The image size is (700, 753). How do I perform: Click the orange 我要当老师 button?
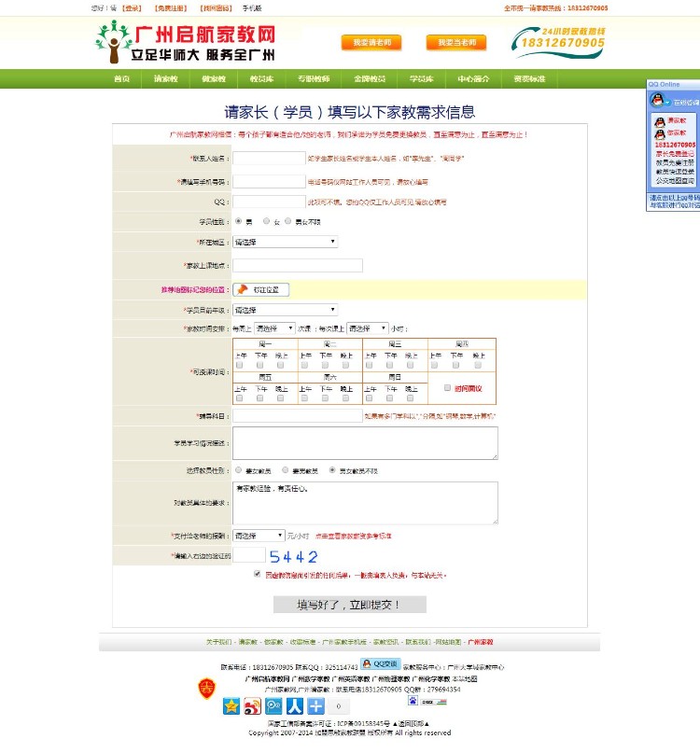click(456, 42)
